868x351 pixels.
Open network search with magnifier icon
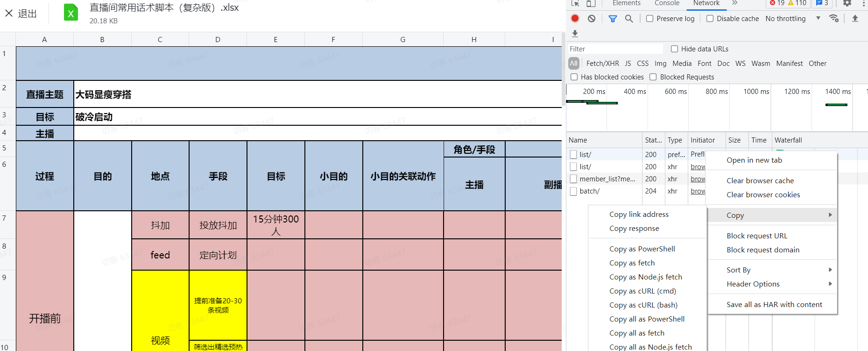(629, 19)
